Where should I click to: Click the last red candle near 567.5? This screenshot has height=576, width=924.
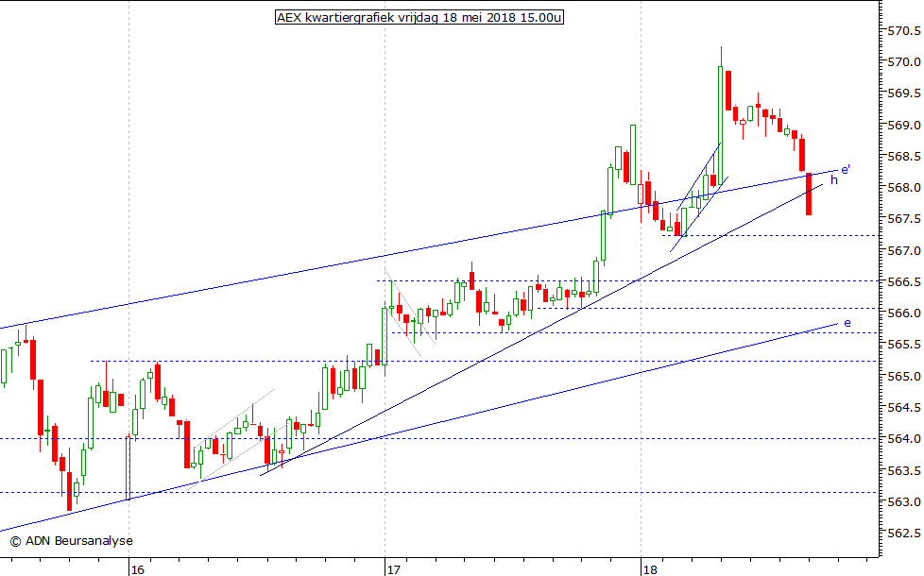point(809,195)
